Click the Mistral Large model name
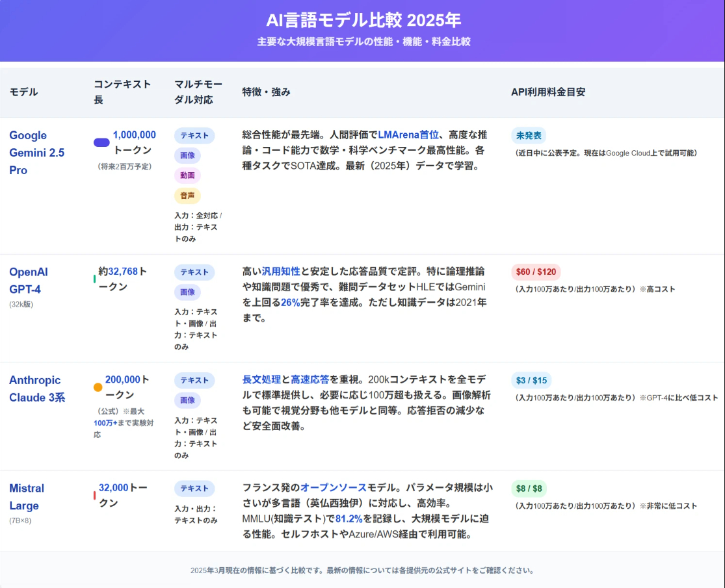This screenshot has height=588, width=725. [27, 496]
